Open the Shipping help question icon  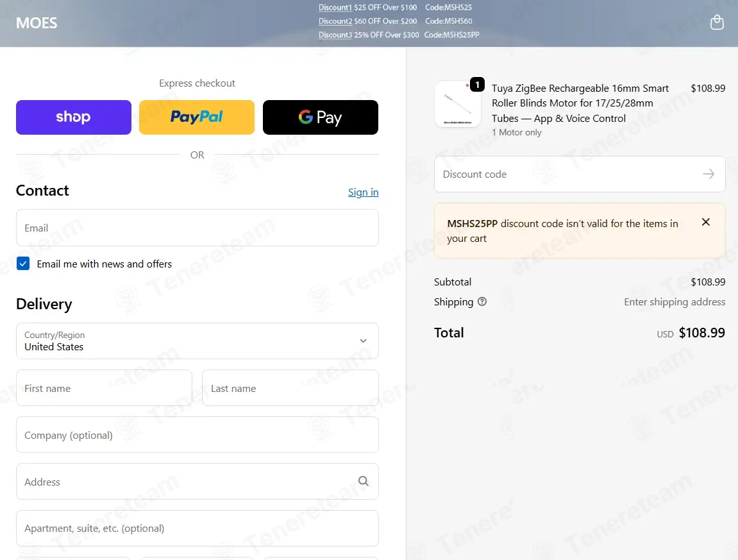(x=482, y=301)
